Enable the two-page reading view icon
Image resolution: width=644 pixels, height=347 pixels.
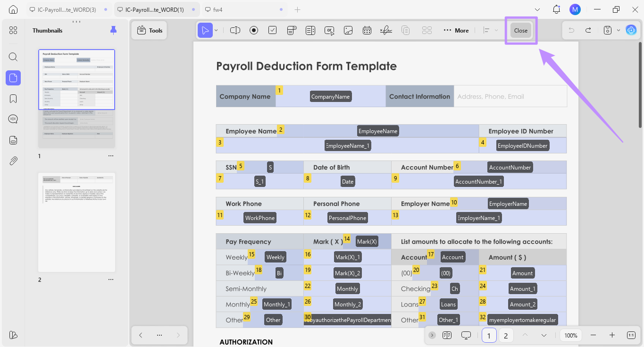click(447, 335)
